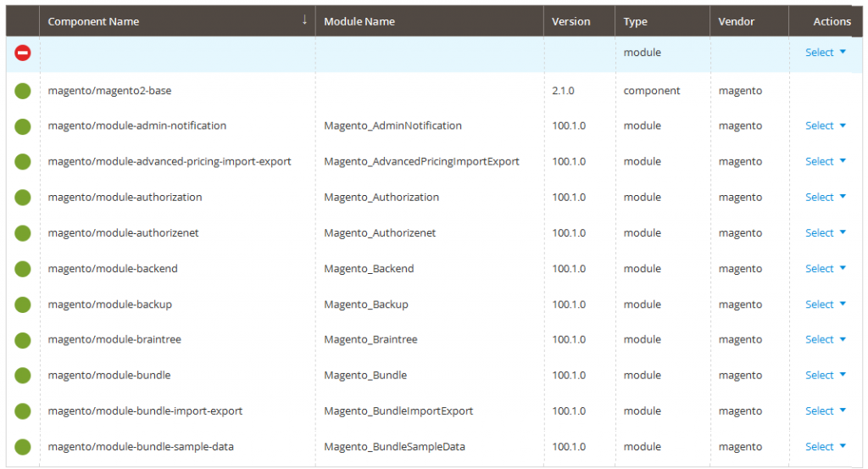Click the Version column header
868x469 pixels.
click(x=570, y=21)
